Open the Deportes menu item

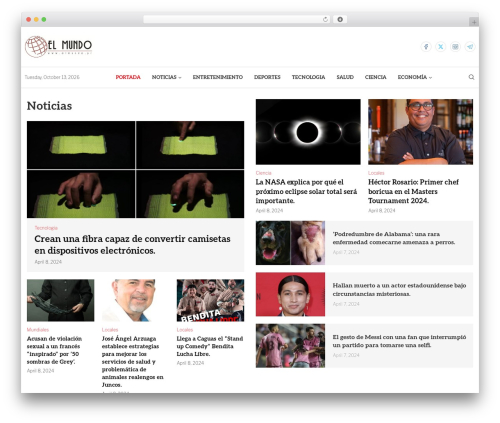[267, 77]
